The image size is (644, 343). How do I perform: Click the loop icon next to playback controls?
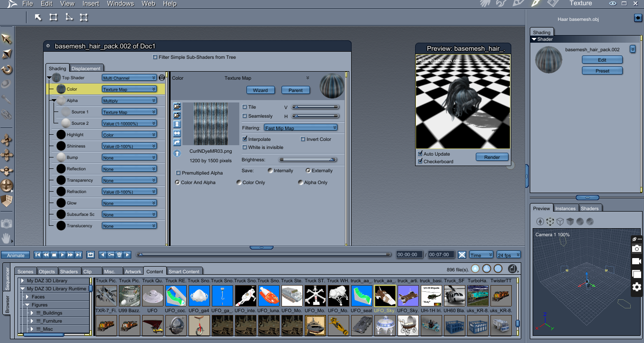(91, 255)
